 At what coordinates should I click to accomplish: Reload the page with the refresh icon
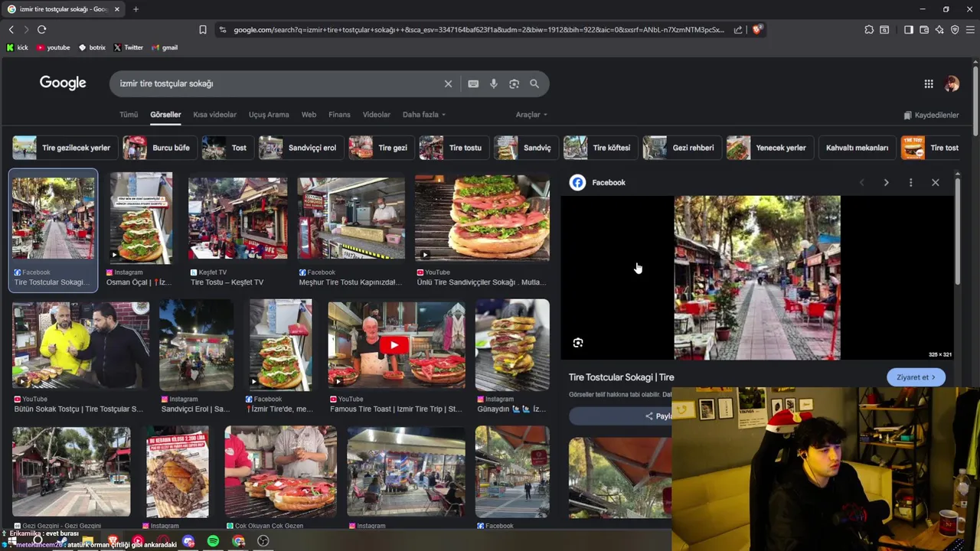point(41,30)
